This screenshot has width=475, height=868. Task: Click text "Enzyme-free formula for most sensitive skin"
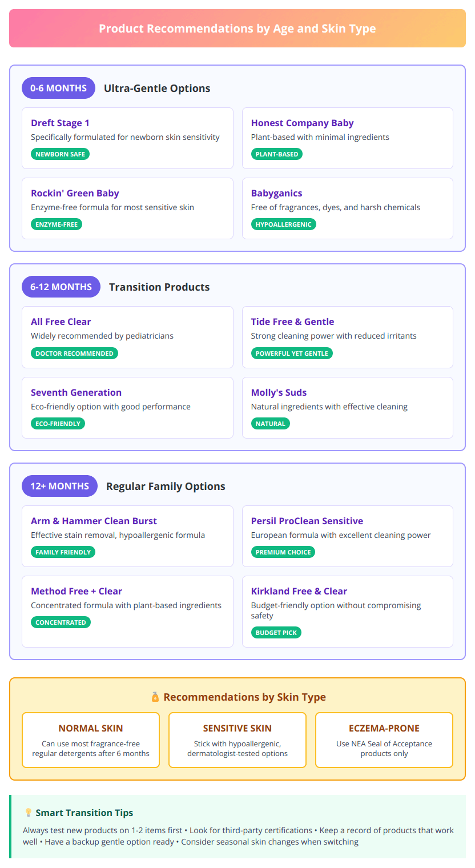(x=112, y=207)
